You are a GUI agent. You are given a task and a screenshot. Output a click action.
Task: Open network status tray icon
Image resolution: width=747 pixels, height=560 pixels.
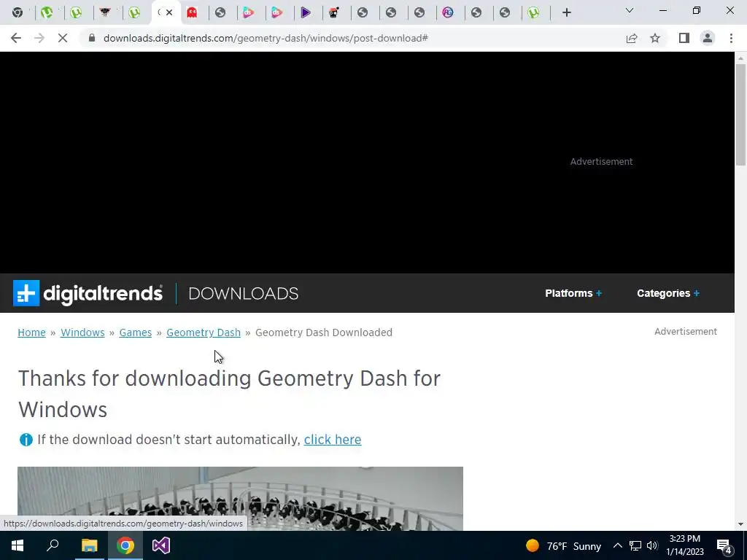coord(635,545)
